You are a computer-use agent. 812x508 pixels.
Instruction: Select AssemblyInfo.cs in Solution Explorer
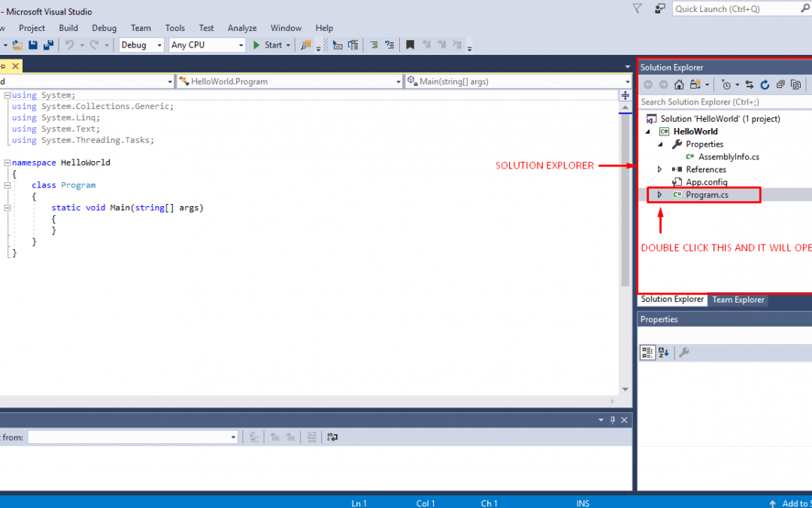pos(729,157)
